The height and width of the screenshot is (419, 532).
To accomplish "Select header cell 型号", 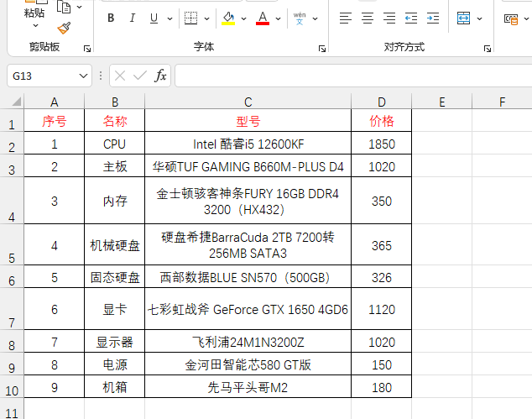I will (248, 121).
